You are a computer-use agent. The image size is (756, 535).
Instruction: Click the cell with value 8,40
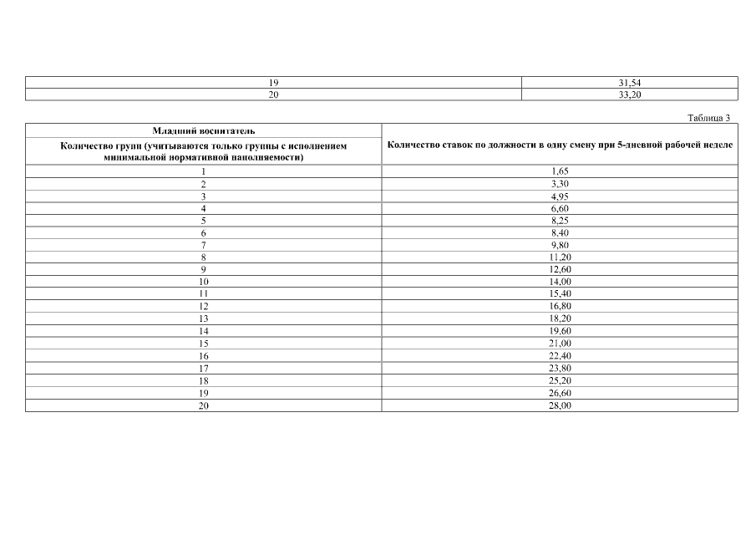pyautogui.click(x=560, y=232)
